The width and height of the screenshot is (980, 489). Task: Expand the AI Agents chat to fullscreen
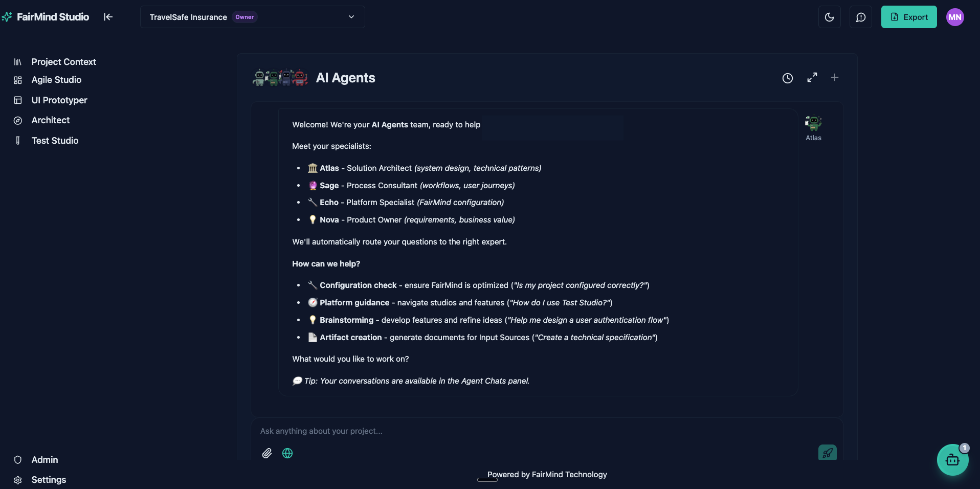pos(812,78)
